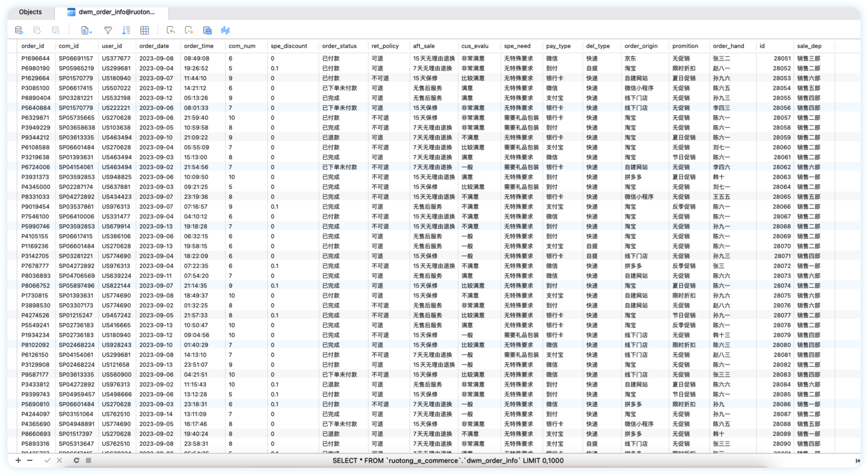Select the cell with order_id P6980190

[x=35, y=68]
